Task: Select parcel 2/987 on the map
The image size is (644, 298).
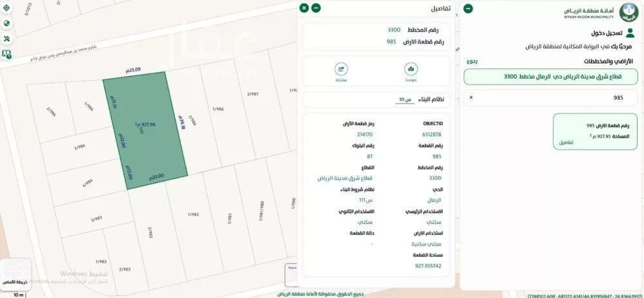Action: tap(252, 94)
